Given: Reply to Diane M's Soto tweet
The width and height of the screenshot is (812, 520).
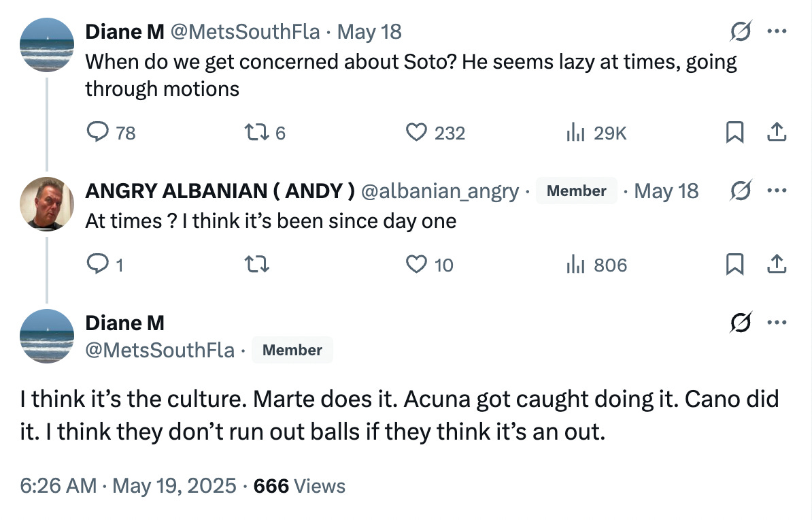Looking at the screenshot, I should tap(97, 133).
